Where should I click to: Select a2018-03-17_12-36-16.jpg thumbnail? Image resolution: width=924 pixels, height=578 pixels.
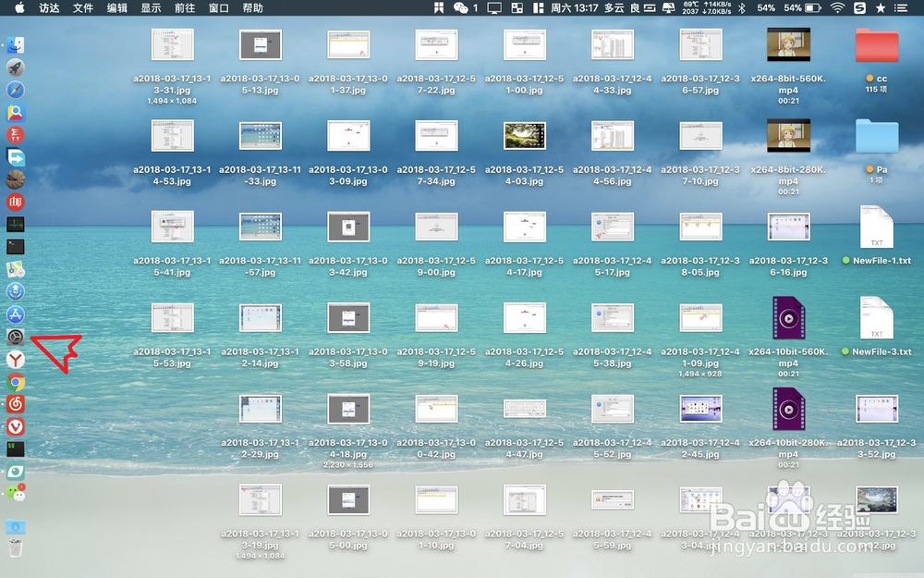[788, 228]
